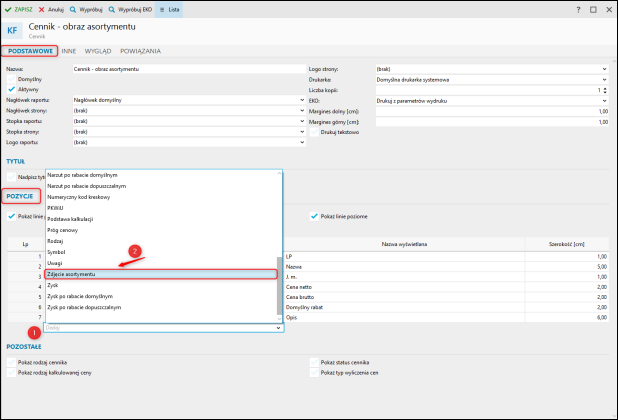Click the help question mark icon
Image resolution: width=618 pixels, height=420 pixels.
click(x=578, y=10)
